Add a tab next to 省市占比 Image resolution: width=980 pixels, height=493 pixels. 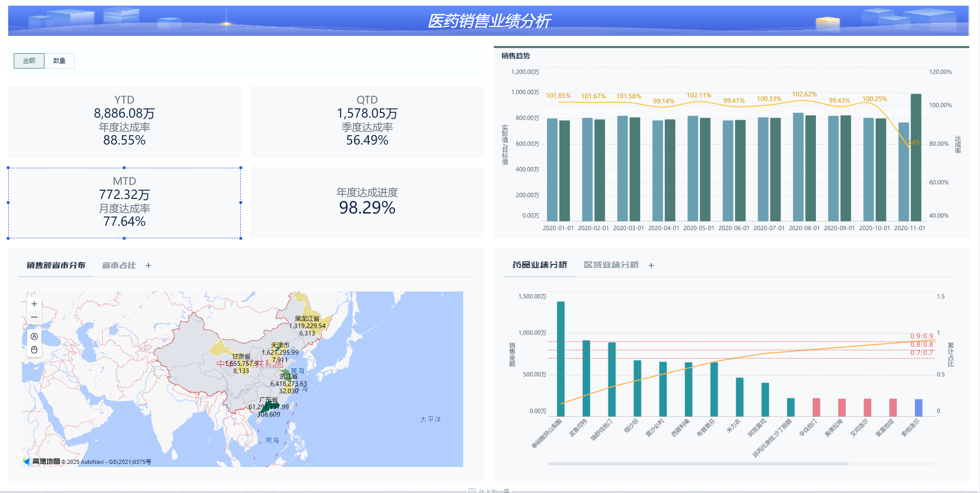[148, 265]
